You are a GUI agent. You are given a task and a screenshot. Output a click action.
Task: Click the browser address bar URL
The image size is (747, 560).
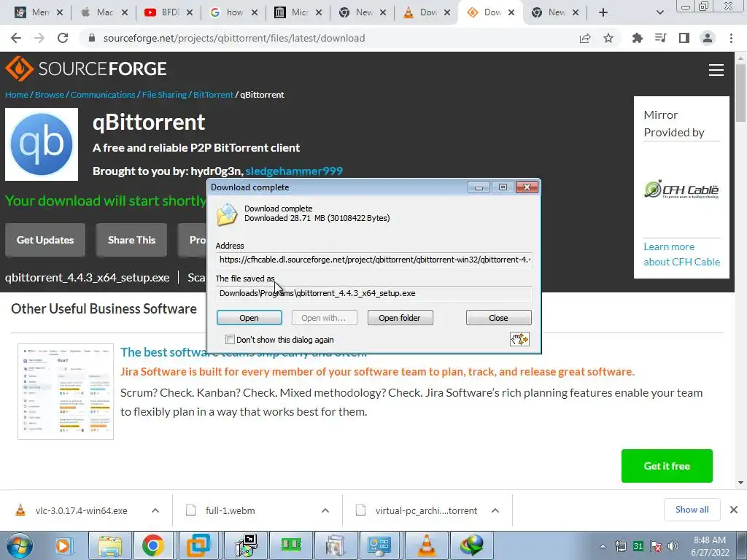[x=234, y=38]
